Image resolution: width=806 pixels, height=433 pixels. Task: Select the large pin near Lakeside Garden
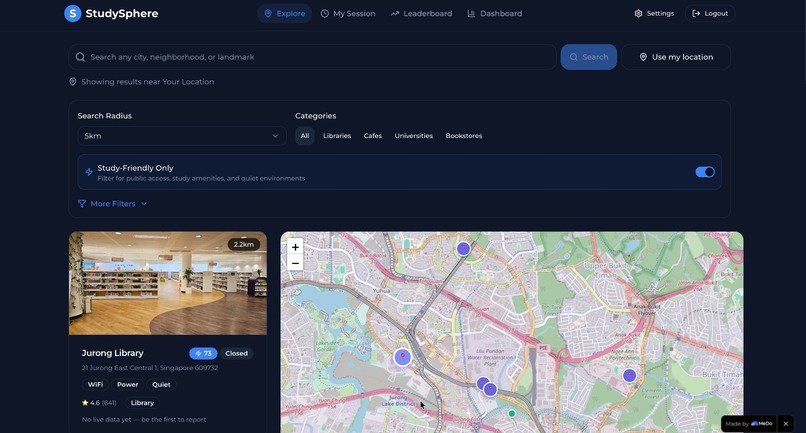[x=402, y=357]
